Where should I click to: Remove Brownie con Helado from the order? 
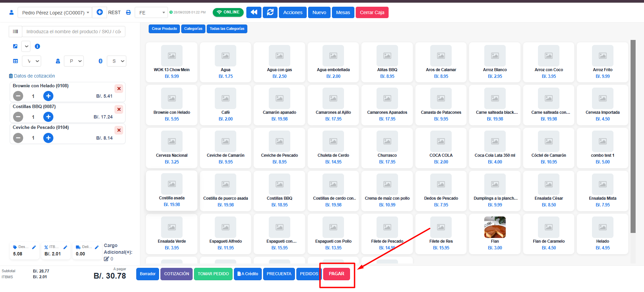pos(119,89)
